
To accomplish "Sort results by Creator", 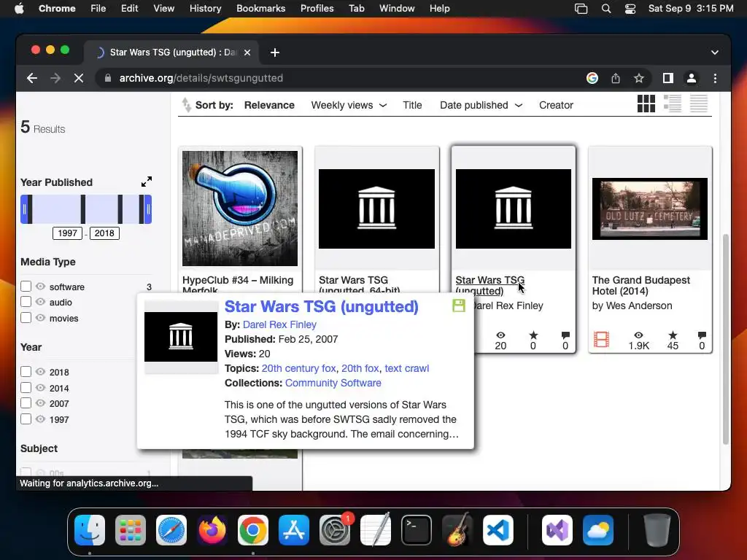I will (x=556, y=105).
